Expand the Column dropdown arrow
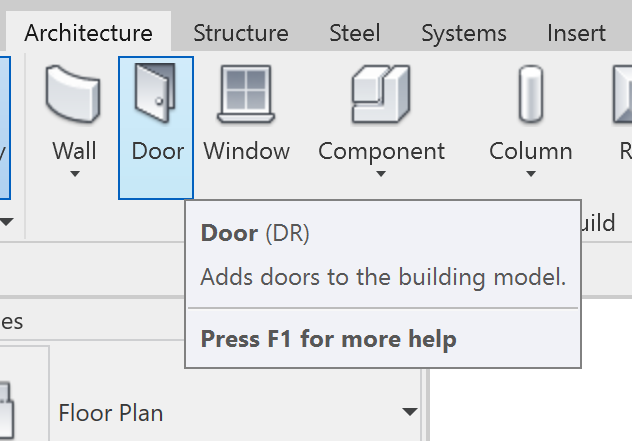 click(530, 174)
